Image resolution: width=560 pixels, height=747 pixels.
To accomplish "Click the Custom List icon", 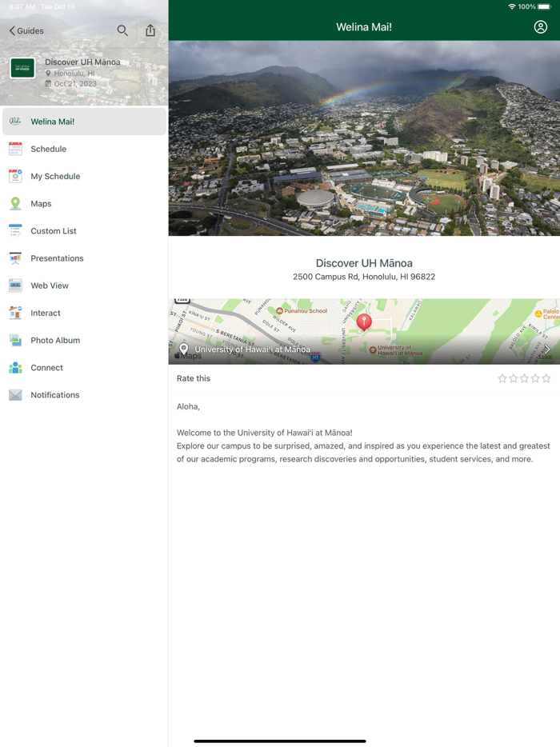I will tap(15, 231).
